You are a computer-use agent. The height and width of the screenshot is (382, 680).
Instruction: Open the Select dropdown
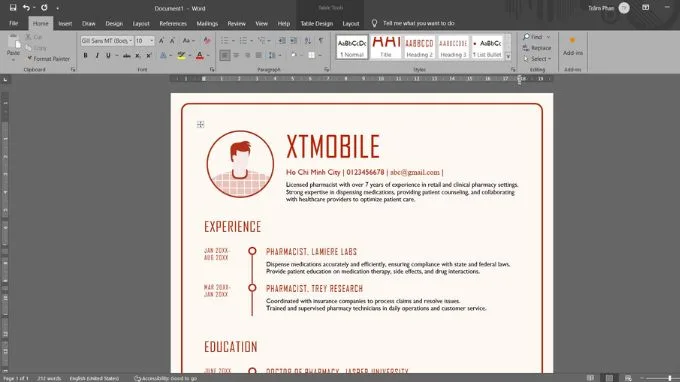[537, 59]
